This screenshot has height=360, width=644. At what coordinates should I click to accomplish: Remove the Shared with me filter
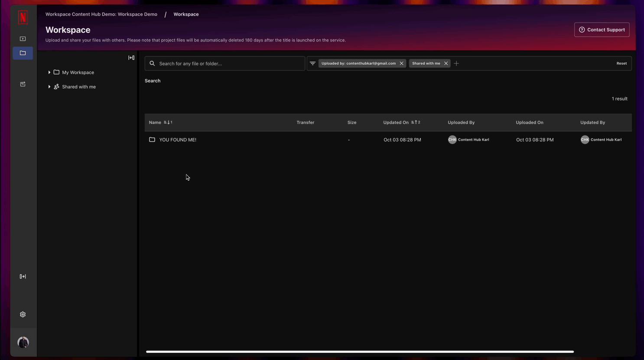(x=446, y=63)
